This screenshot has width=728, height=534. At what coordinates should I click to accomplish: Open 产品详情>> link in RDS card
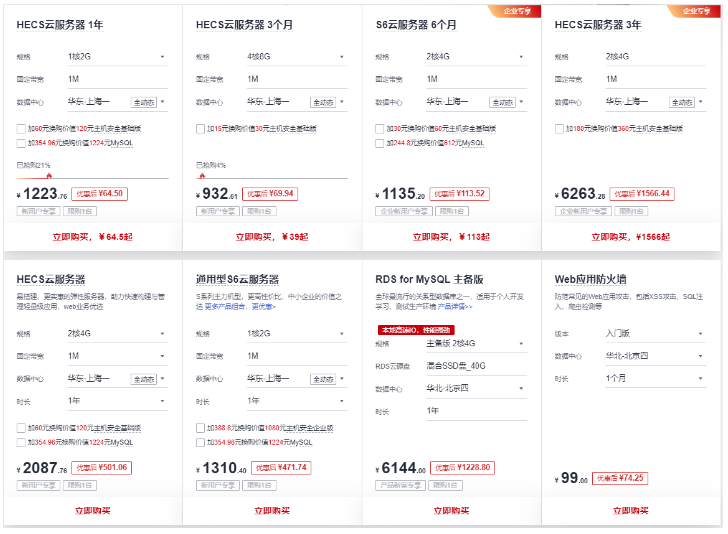click(455, 307)
